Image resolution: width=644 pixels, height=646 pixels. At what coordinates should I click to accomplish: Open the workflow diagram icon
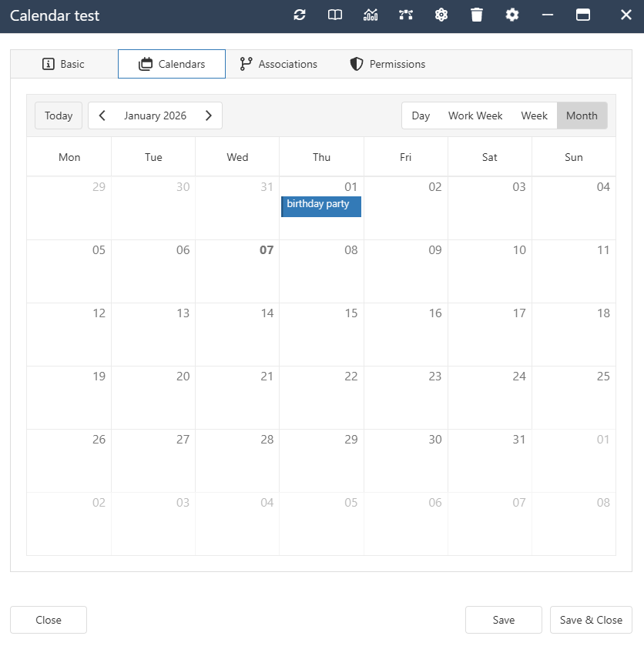[x=406, y=14]
